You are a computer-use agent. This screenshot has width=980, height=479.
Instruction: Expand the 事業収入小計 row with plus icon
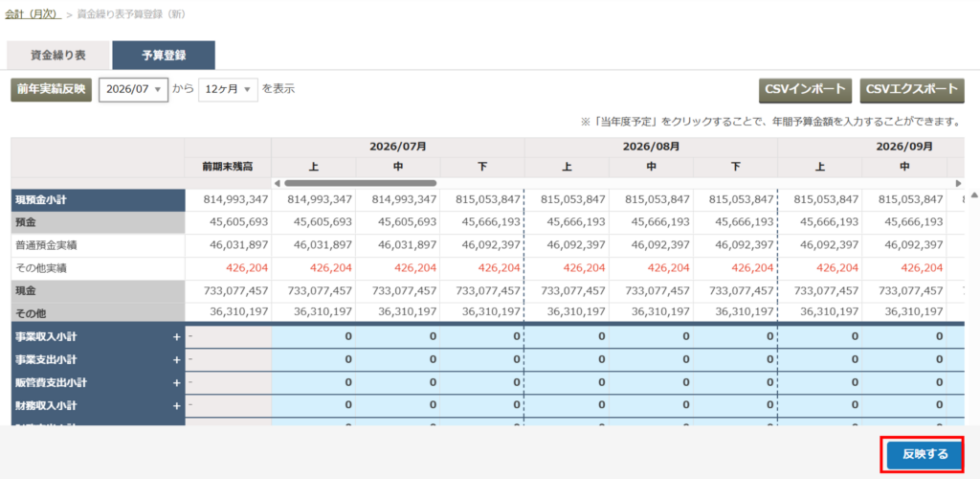pyautogui.click(x=177, y=337)
